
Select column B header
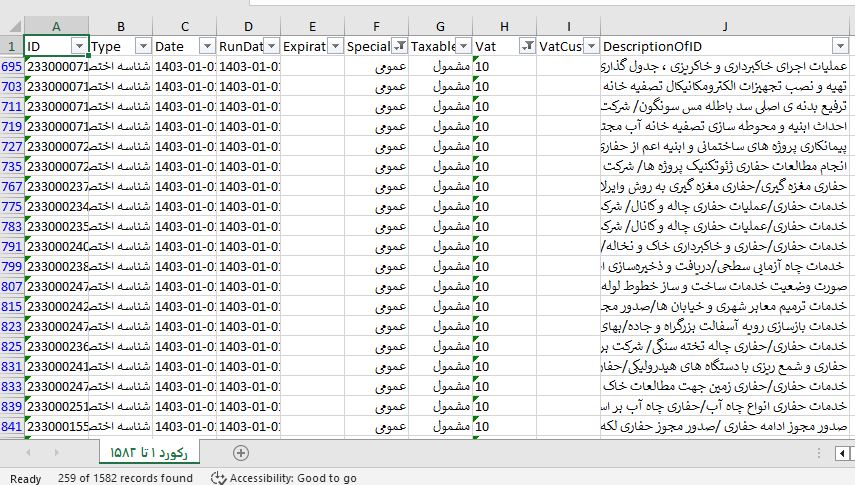pos(121,26)
